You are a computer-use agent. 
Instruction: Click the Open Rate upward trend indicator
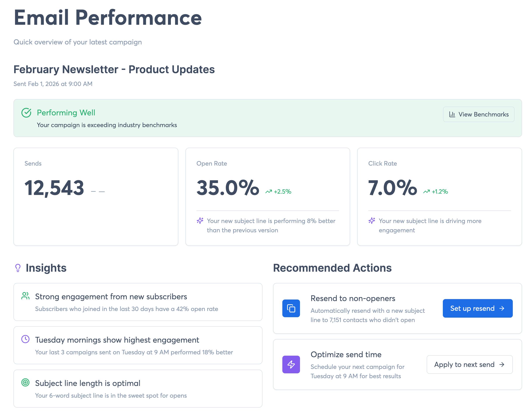point(278,192)
